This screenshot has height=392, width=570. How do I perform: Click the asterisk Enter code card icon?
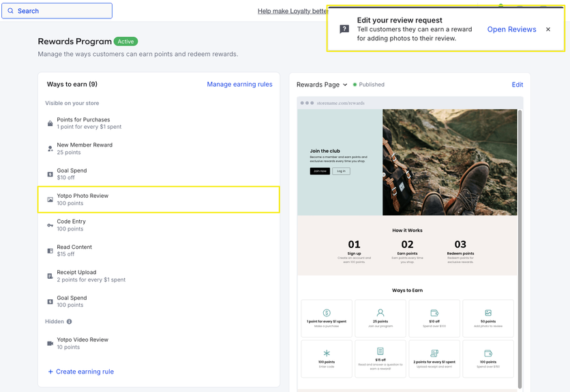(x=327, y=353)
